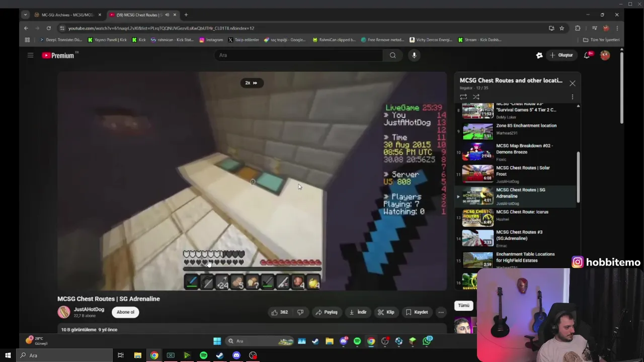The image size is (644, 362).
Task: Open Chrome extensions puzzle icon
Action: [578, 28]
